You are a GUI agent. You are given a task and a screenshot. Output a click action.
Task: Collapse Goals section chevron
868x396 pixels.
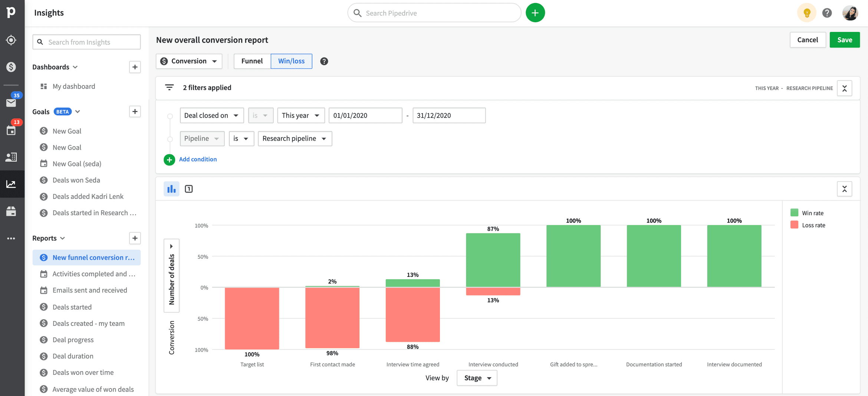pos(78,112)
